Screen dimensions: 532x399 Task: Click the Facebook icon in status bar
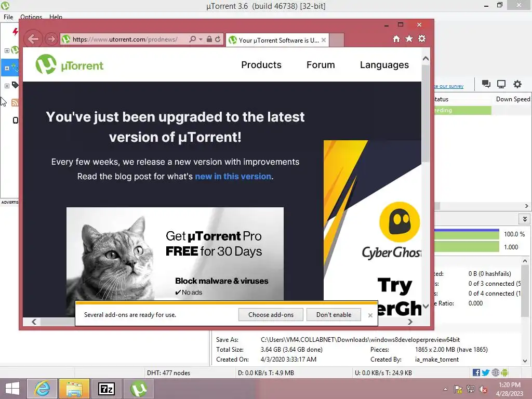476,373
